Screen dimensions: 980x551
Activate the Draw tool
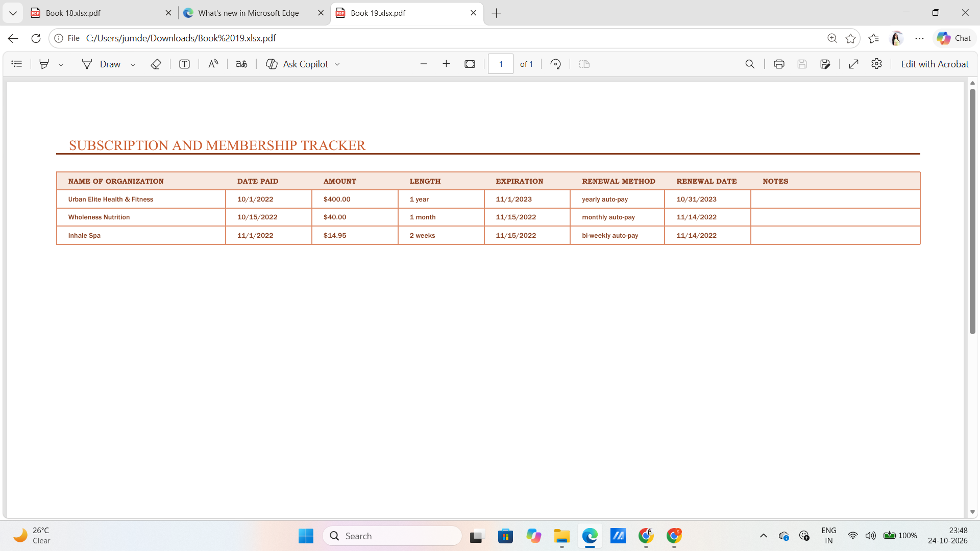click(102, 64)
